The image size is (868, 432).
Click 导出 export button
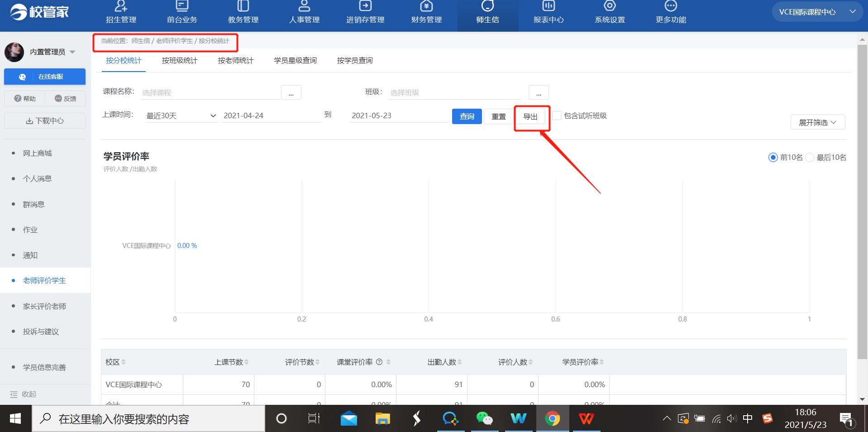click(530, 116)
